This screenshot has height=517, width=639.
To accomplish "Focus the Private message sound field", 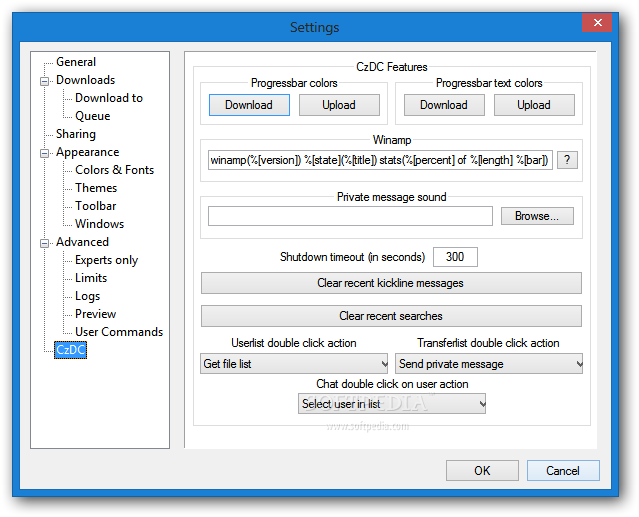I will [350, 216].
